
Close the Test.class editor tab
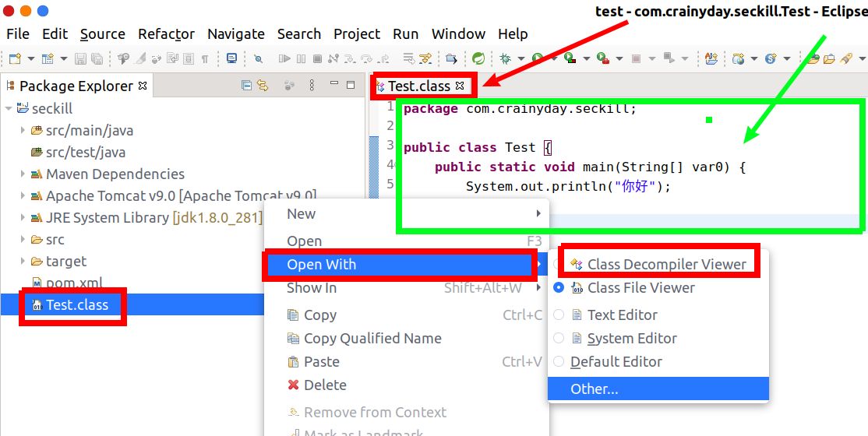[459, 86]
